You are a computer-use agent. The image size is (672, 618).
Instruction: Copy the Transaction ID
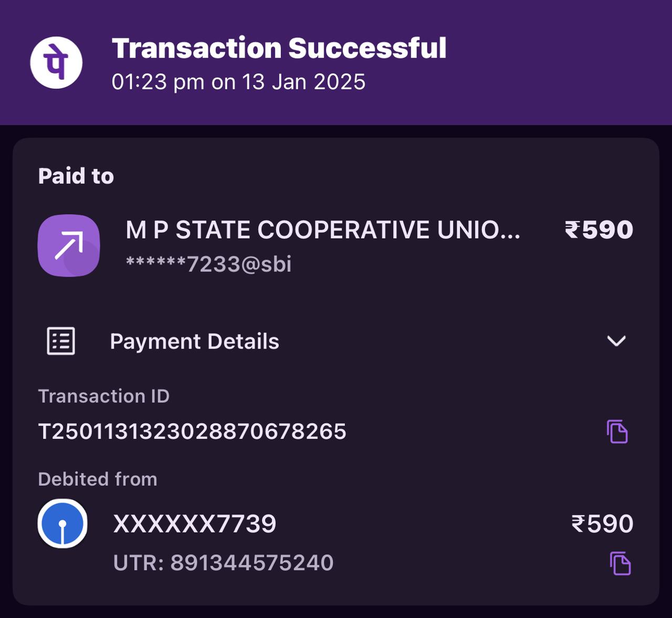(617, 432)
